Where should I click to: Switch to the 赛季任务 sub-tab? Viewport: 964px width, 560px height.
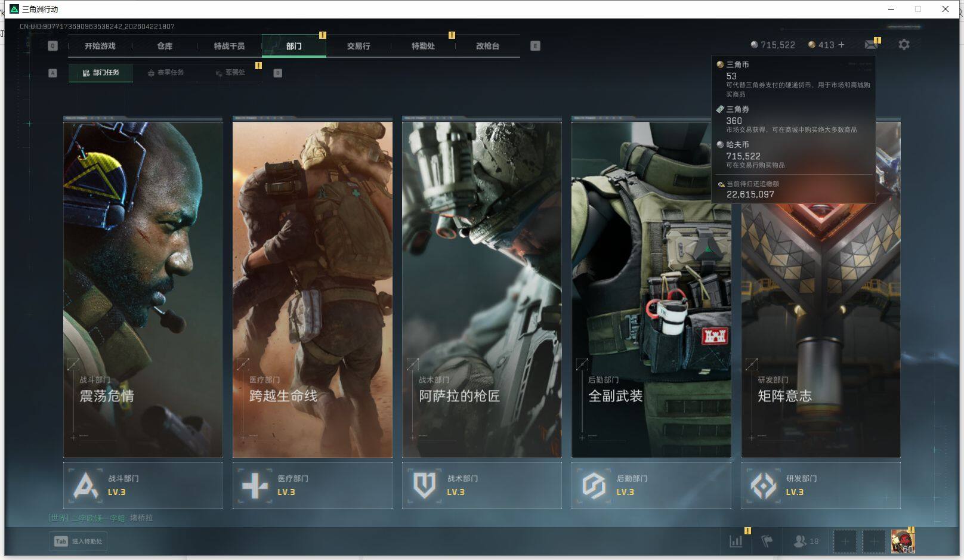point(165,73)
